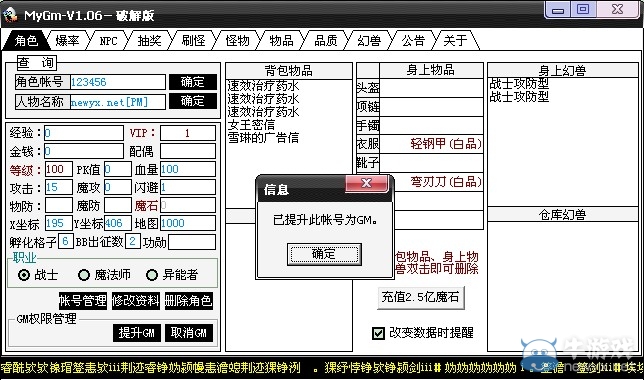Click the 配偶 input field
This screenshot has height=380, width=644.
tap(188, 151)
